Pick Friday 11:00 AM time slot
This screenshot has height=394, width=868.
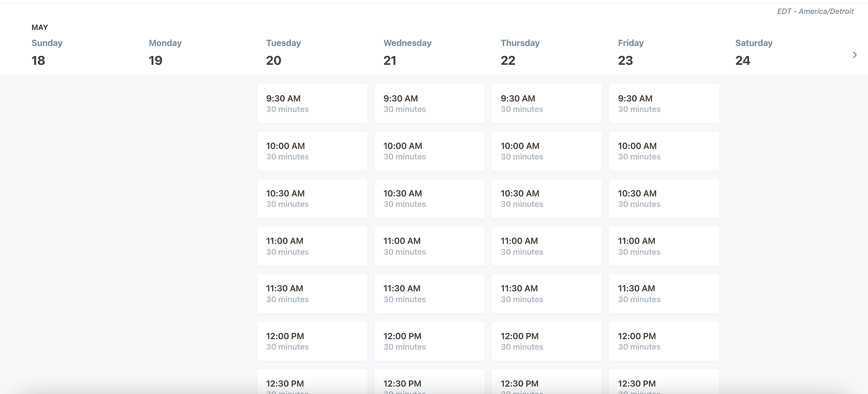pyautogui.click(x=664, y=246)
